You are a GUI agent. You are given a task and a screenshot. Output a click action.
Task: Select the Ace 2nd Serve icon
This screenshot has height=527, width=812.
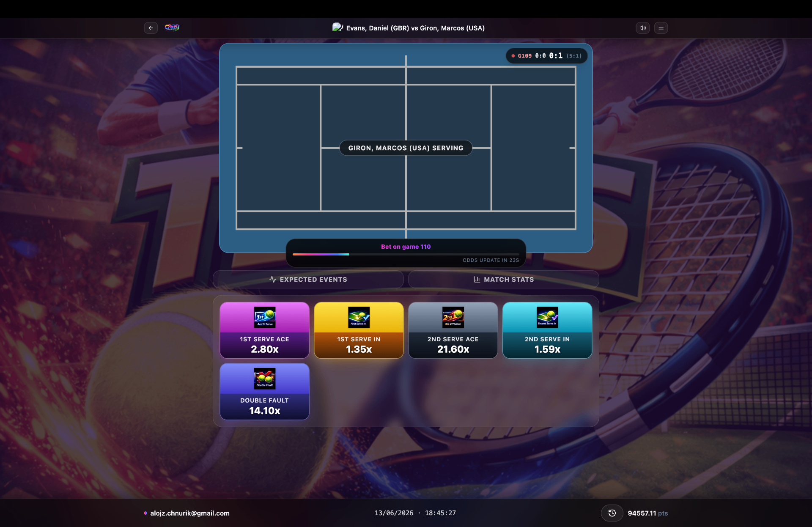pyautogui.click(x=453, y=317)
